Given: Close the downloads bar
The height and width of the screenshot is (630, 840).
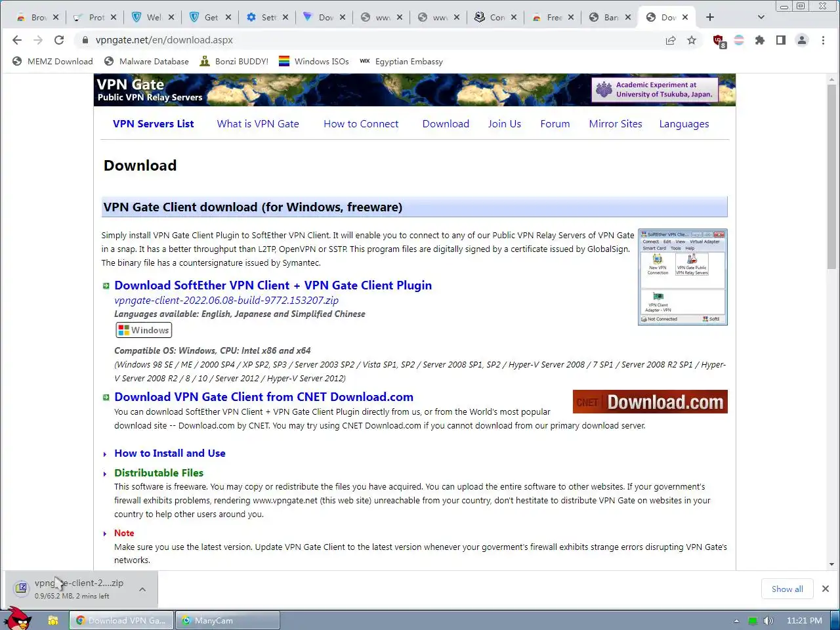Looking at the screenshot, I should 826,589.
